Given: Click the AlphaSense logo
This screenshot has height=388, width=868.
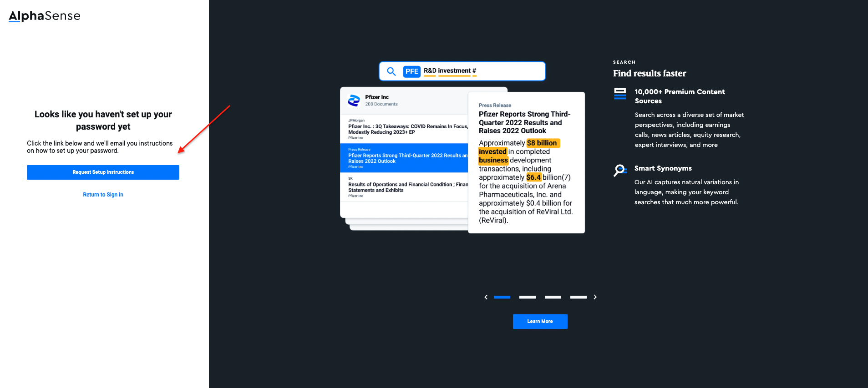Looking at the screenshot, I should [45, 16].
